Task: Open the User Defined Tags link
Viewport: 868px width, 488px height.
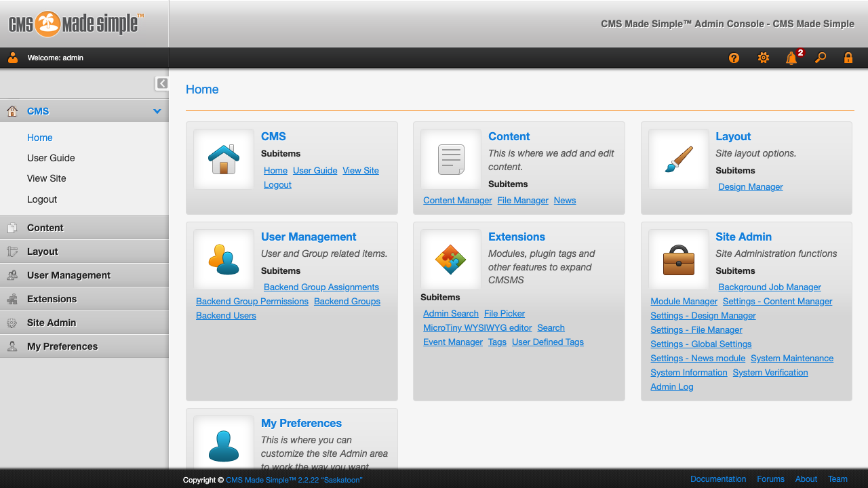Action: (548, 342)
